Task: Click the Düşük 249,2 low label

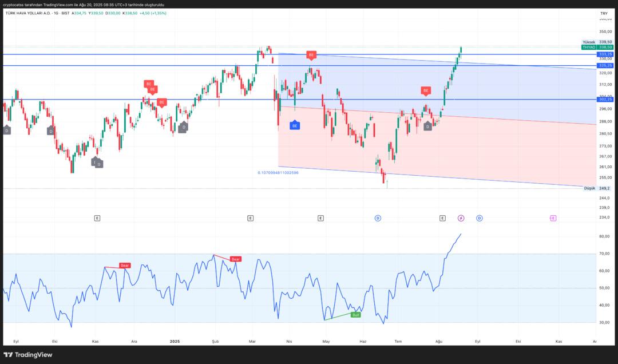Action: pos(597,188)
